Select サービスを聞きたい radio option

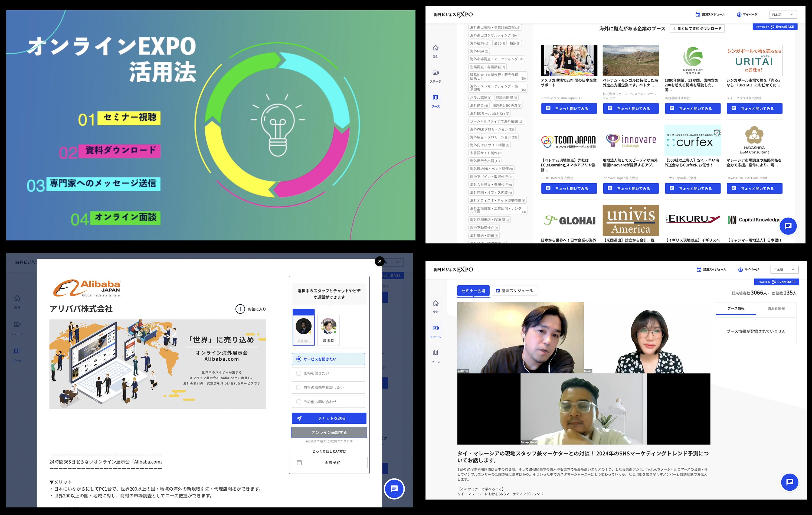click(x=328, y=359)
